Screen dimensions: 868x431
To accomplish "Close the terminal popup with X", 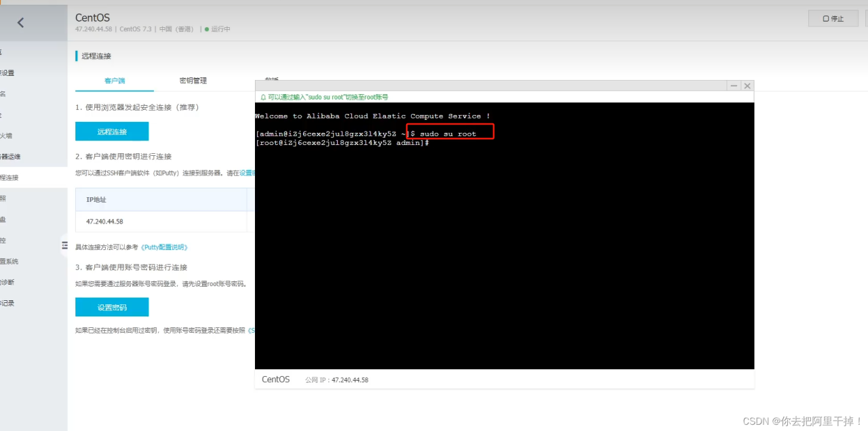I will click(x=747, y=86).
